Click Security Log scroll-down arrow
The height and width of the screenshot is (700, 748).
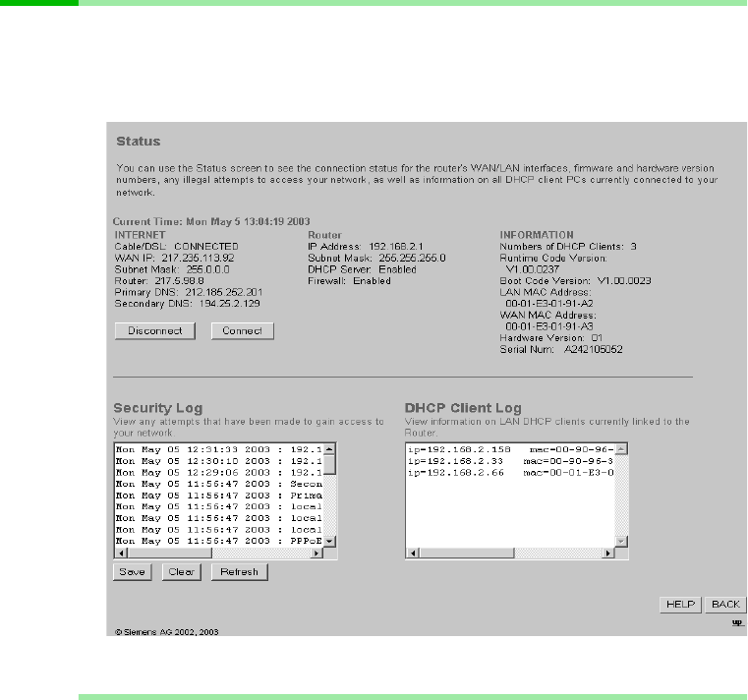pyautogui.click(x=329, y=541)
